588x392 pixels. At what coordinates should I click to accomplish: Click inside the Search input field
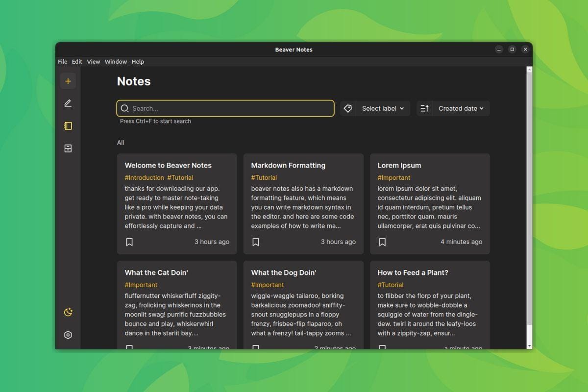pyautogui.click(x=220, y=108)
